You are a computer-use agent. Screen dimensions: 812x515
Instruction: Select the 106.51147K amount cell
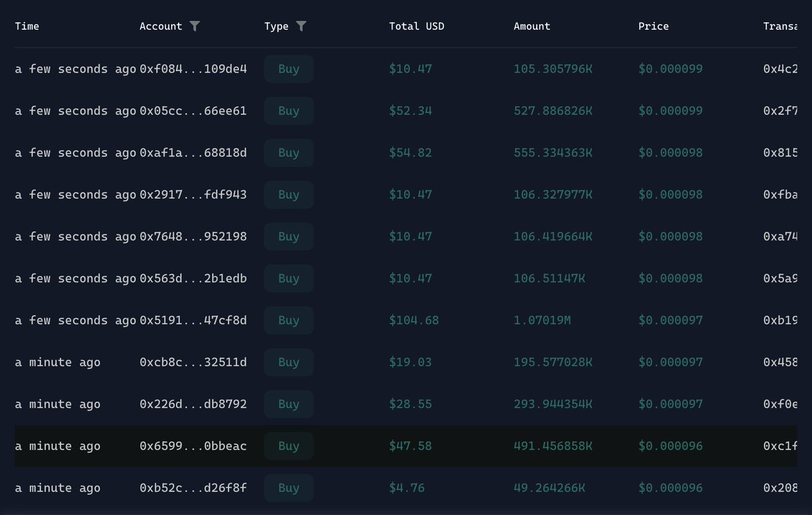[x=549, y=279]
